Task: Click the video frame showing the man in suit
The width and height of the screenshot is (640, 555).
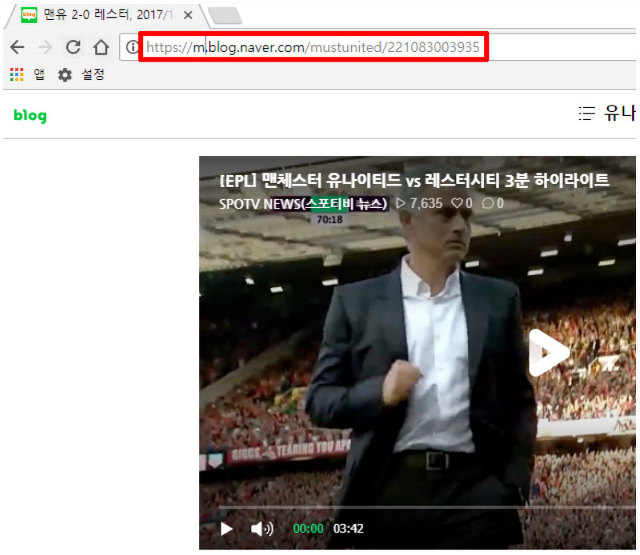Action: [x=417, y=353]
